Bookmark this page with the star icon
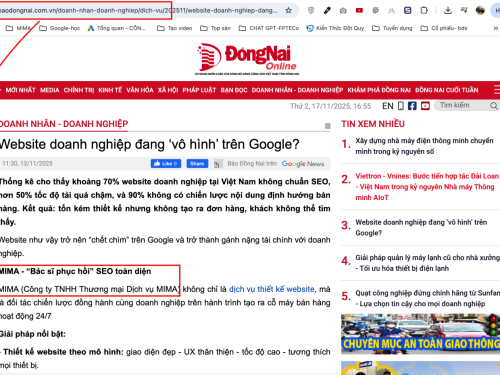Viewport: 500px width, 375px height. [288, 10]
